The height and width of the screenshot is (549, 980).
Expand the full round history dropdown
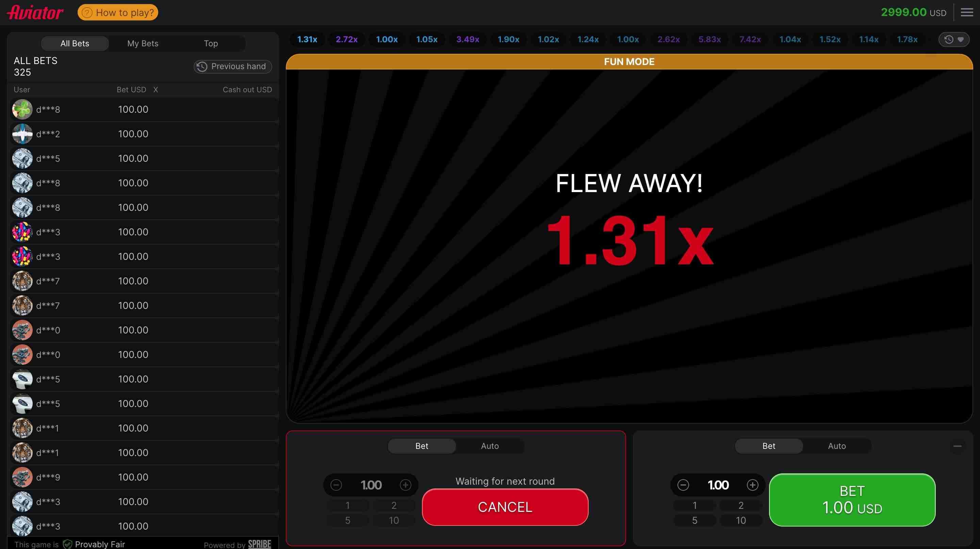click(x=961, y=39)
